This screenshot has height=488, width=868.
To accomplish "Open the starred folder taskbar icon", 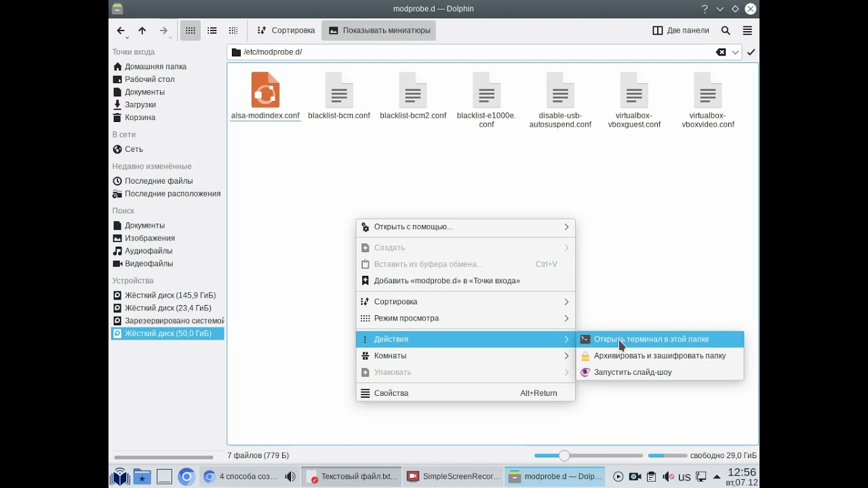I will [x=142, y=477].
